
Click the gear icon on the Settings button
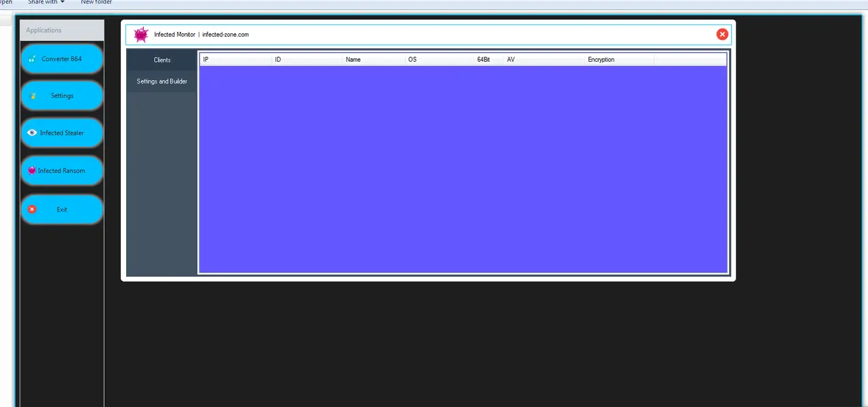click(x=33, y=95)
